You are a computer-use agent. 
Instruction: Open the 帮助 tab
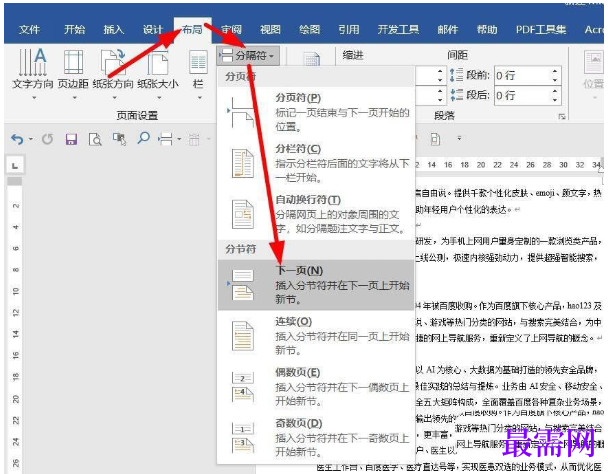click(x=487, y=29)
